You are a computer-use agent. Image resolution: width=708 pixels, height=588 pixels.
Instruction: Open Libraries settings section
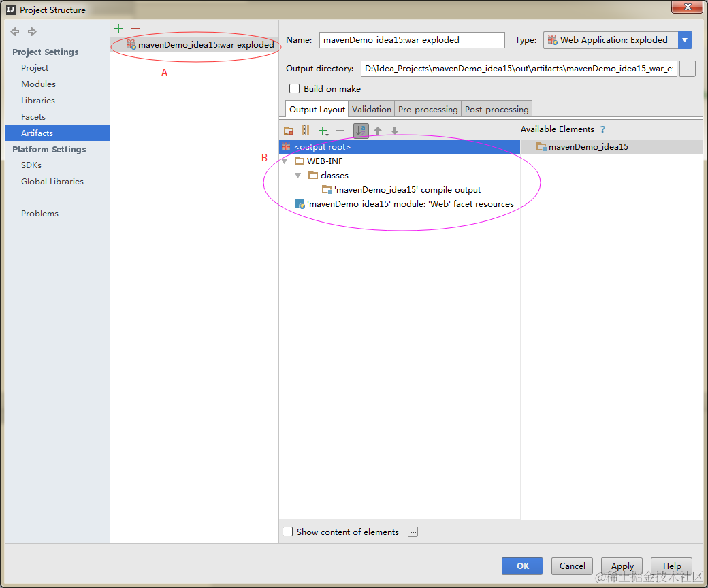pos(38,100)
